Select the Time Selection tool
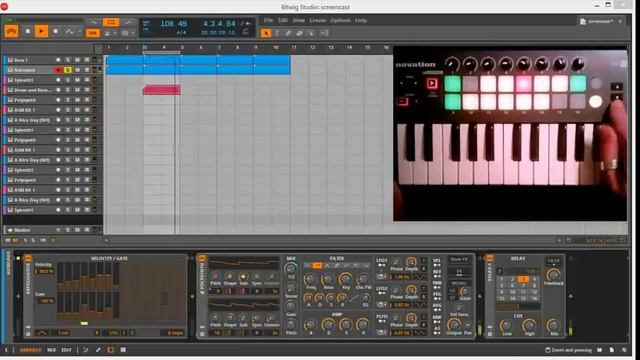 pos(277,33)
